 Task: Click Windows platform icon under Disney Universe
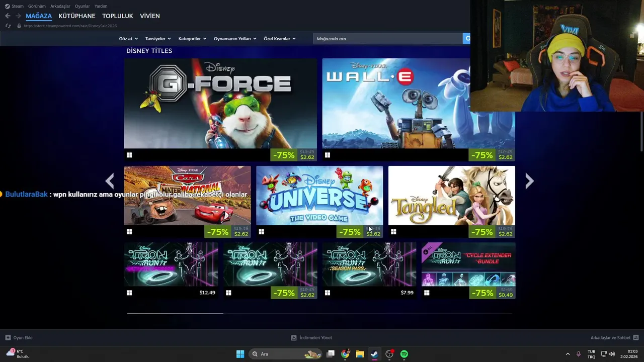(261, 232)
